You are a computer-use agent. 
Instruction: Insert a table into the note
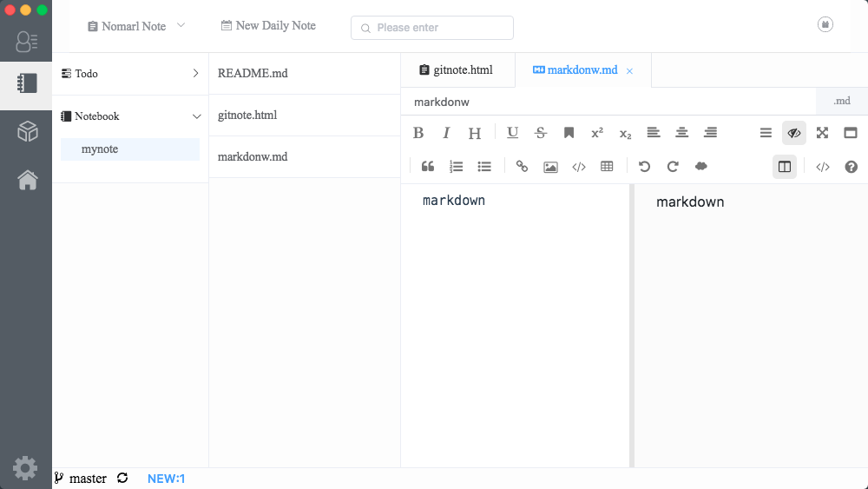(x=607, y=167)
